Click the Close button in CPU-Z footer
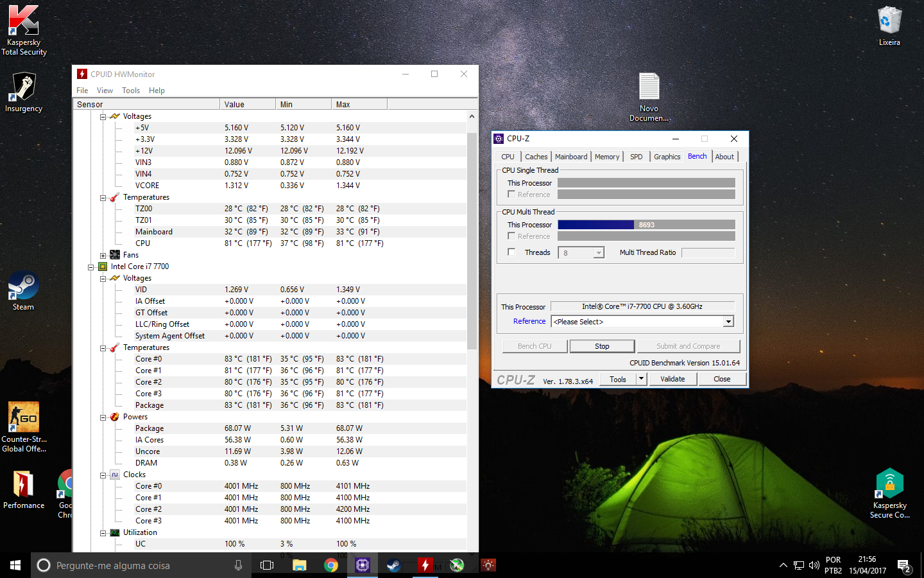 [722, 379]
